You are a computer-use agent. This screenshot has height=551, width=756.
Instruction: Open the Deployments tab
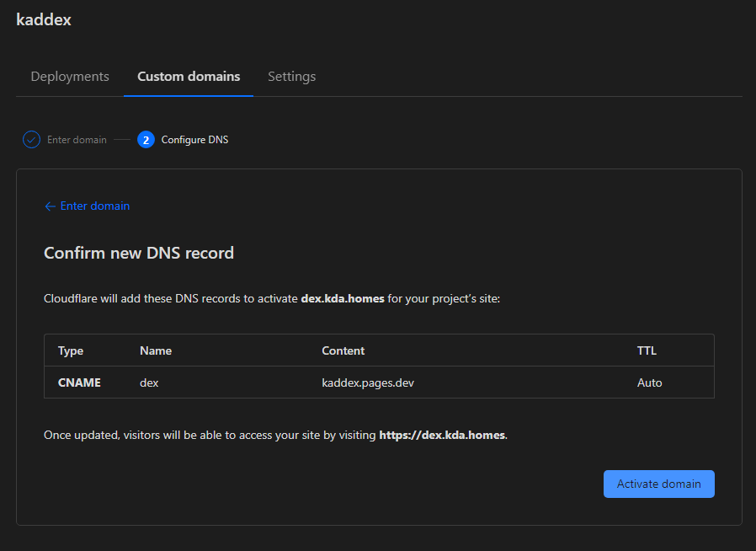[x=70, y=76]
